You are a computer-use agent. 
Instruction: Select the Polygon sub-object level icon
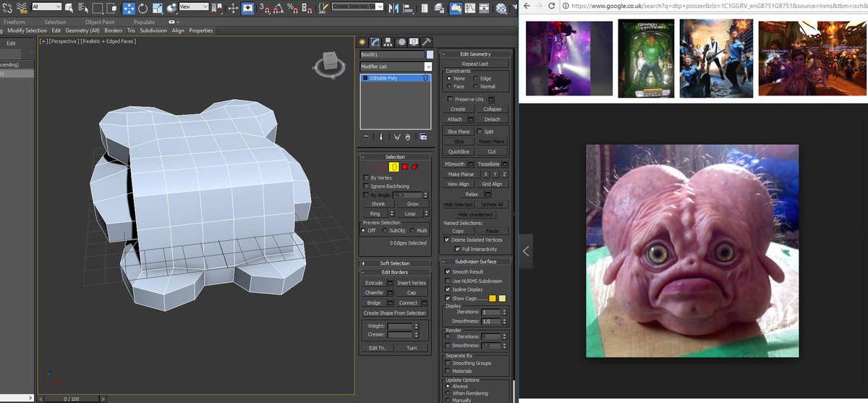point(404,167)
